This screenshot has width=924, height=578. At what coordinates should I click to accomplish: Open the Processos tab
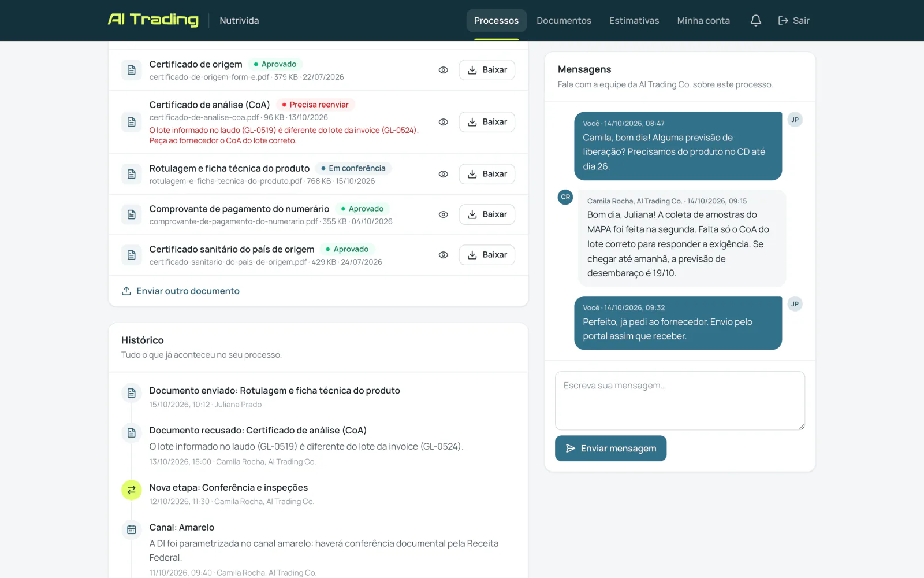pyautogui.click(x=496, y=21)
